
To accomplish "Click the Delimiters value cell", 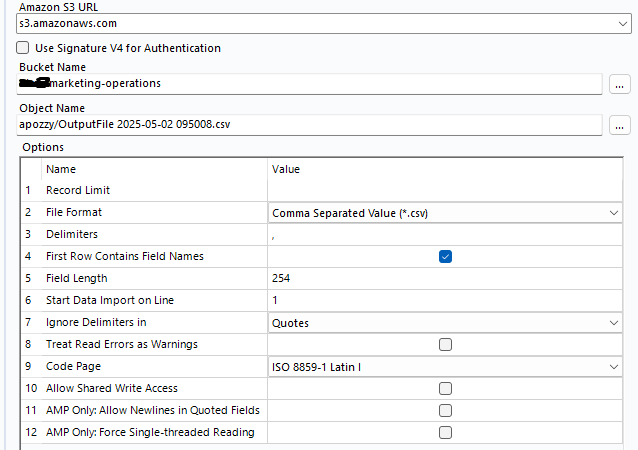I will pyautogui.click(x=445, y=234).
